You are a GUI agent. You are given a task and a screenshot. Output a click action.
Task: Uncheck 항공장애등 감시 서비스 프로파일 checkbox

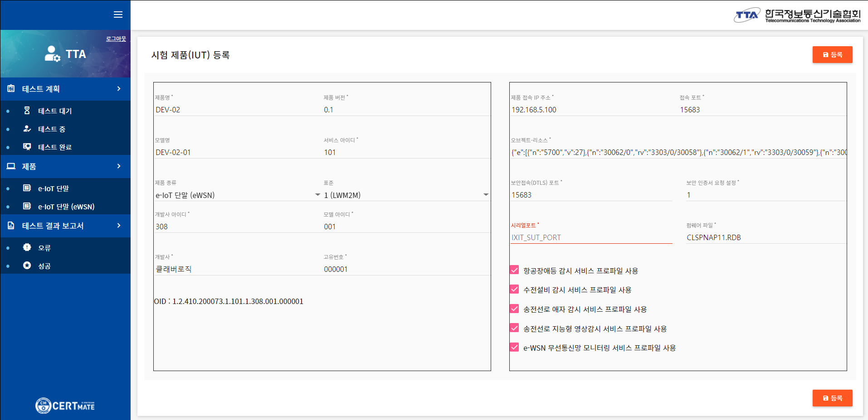514,270
